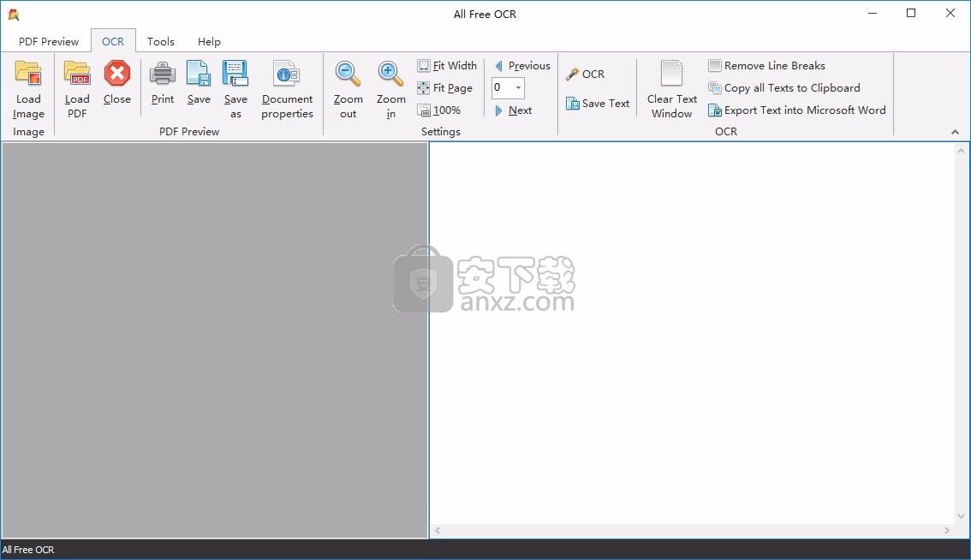The height and width of the screenshot is (560, 971).
Task: Click the Save as floppy icon
Action: (235, 74)
